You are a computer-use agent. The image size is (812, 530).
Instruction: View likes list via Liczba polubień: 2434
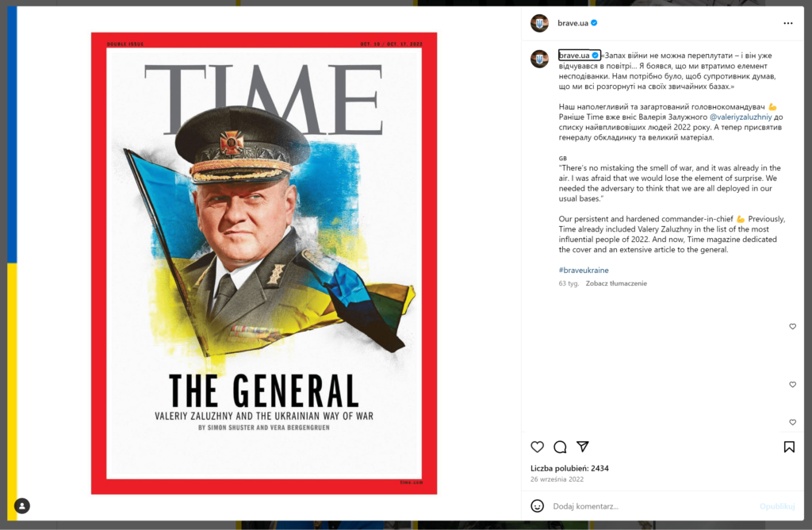pyautogui.click(x=569, y=468)
